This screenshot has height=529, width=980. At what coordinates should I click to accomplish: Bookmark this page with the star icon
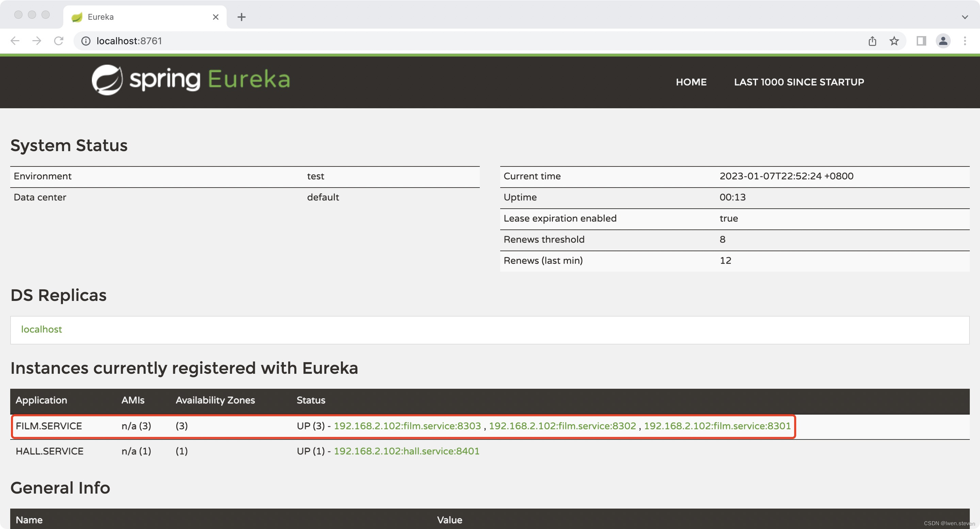(894, 41)
